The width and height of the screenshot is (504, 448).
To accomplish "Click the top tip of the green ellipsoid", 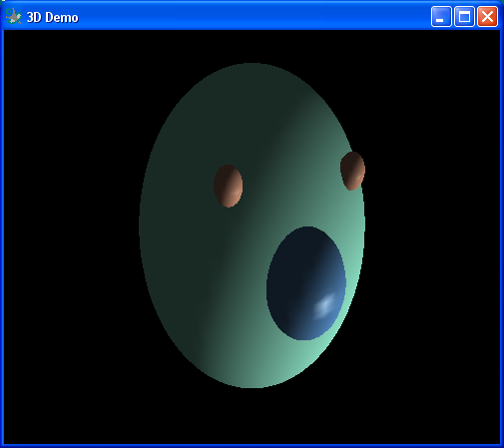I will click(252, 66).
